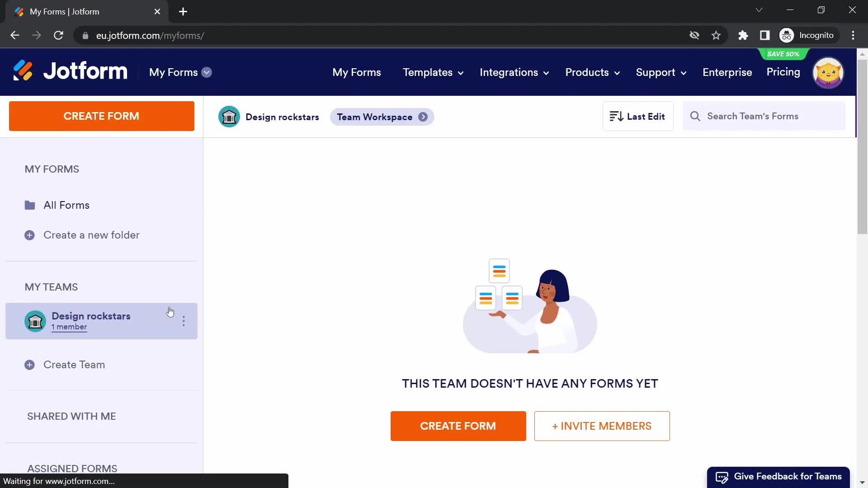Click the Pricing link in the navbar
This screenshot has height=488, width=868.
click(x=784, y=72)
